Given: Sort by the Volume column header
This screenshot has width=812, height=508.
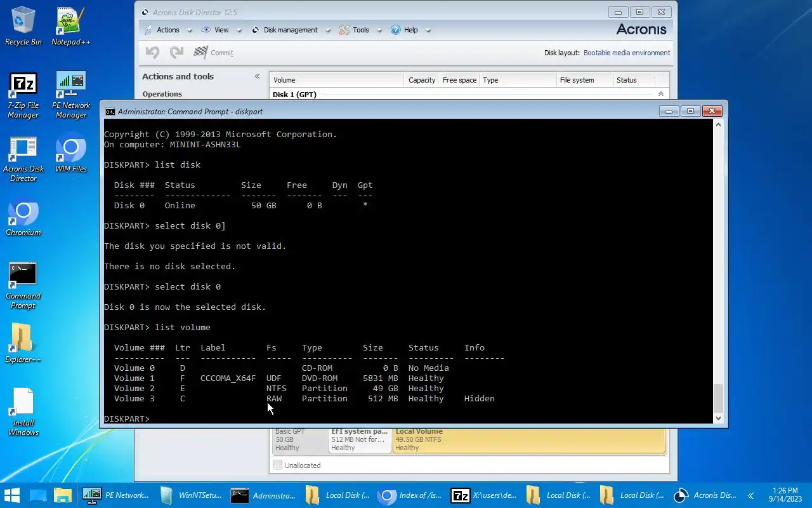Looking at the screenshot, I should (x=336, y=80).
